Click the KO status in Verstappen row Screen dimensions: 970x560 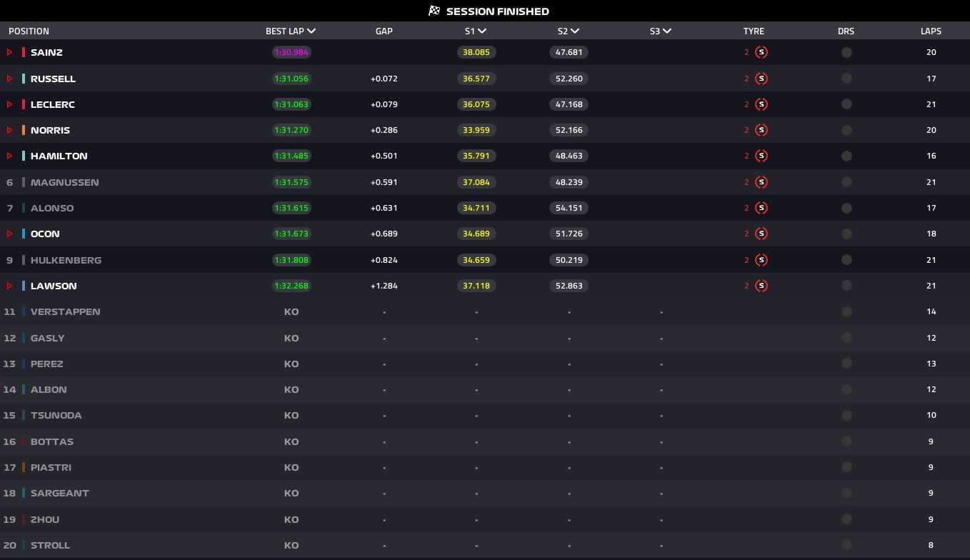291,311
